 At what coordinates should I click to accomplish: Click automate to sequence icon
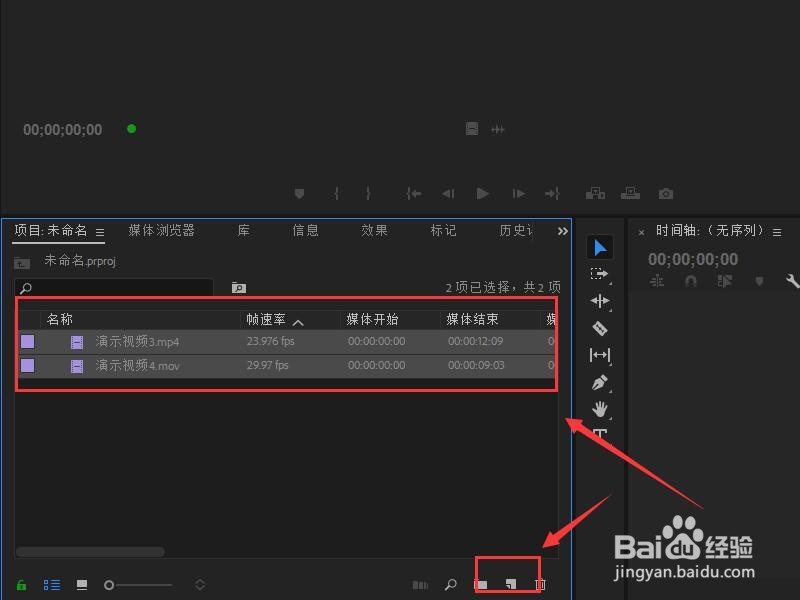tap(420, 585)
